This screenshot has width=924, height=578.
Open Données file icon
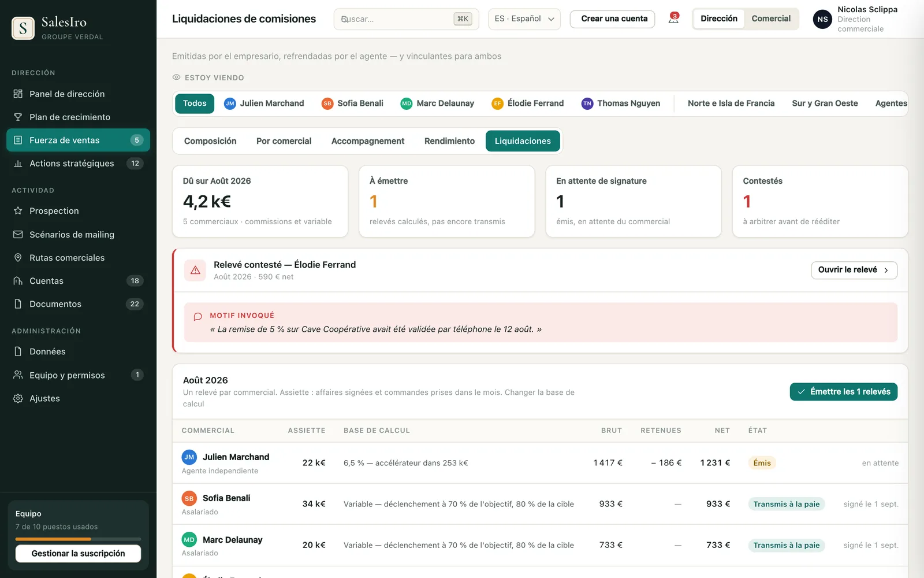click(x=18, y=351)
